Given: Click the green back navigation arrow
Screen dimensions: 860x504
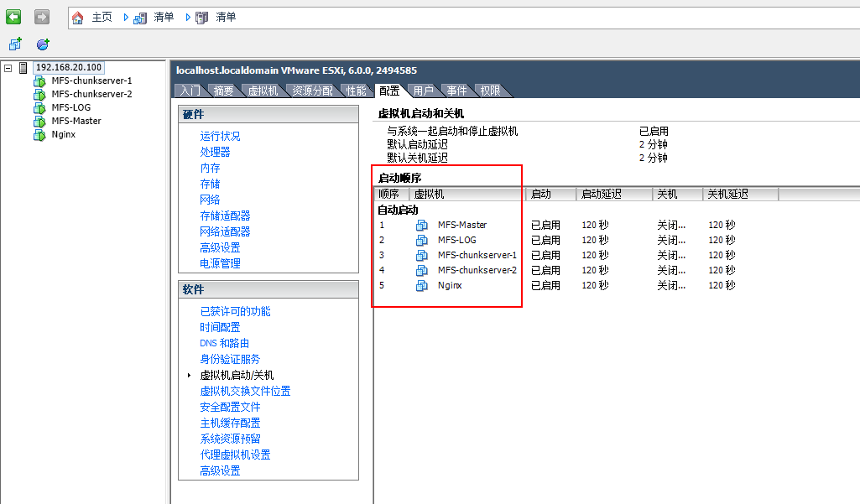Looking at the screenshot, I should pyautogui.click(x=13, y=17).
